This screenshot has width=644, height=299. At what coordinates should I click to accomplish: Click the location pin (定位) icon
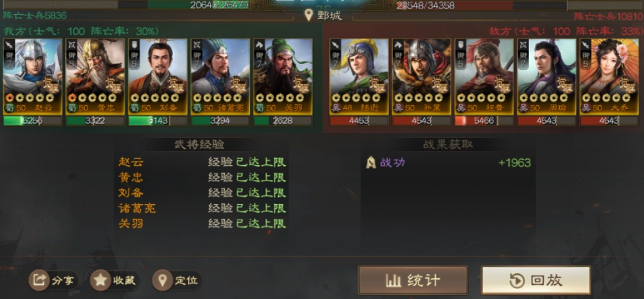163,281
